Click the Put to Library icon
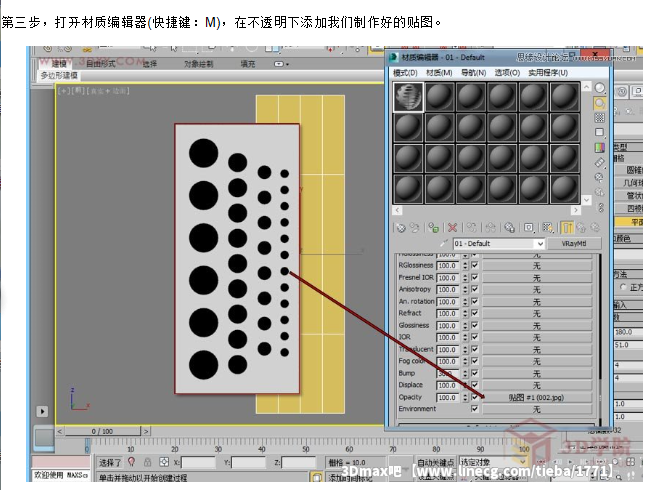Viewport: 653px width, 490px height. 509,228
